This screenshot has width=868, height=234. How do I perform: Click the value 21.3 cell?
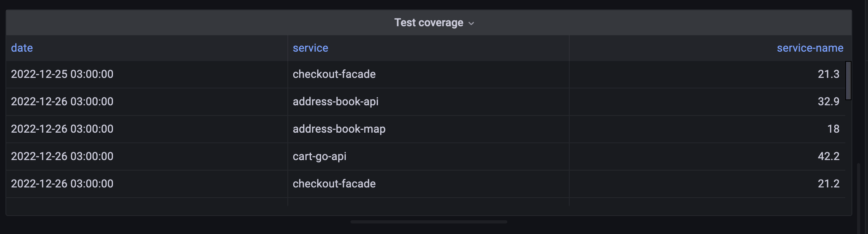[x=828, y=74]
